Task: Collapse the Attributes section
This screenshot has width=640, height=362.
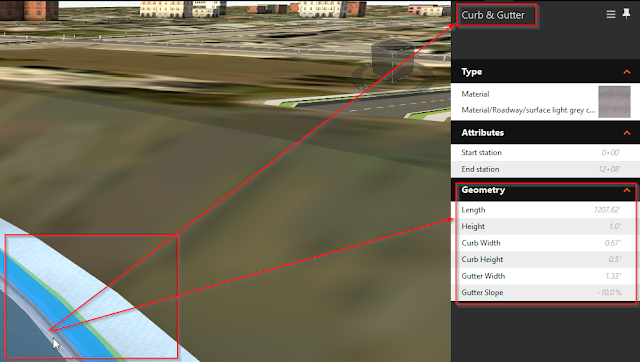Action: (x=627, y=133)
